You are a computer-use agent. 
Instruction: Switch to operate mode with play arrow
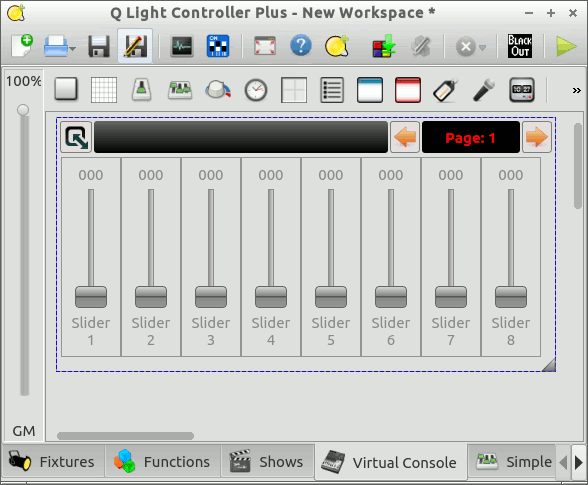[566, 46]
